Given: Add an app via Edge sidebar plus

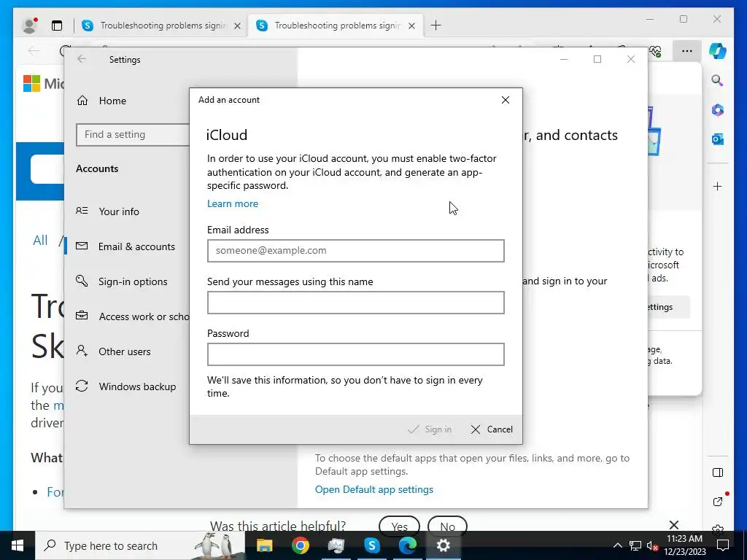Looking at the screenshot, I should [718, 186].
